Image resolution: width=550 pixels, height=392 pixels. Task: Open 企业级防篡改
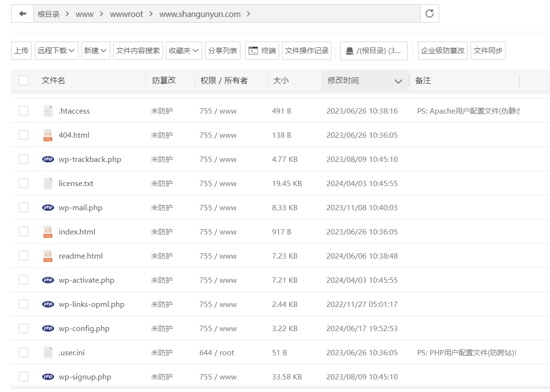(443, 50)
